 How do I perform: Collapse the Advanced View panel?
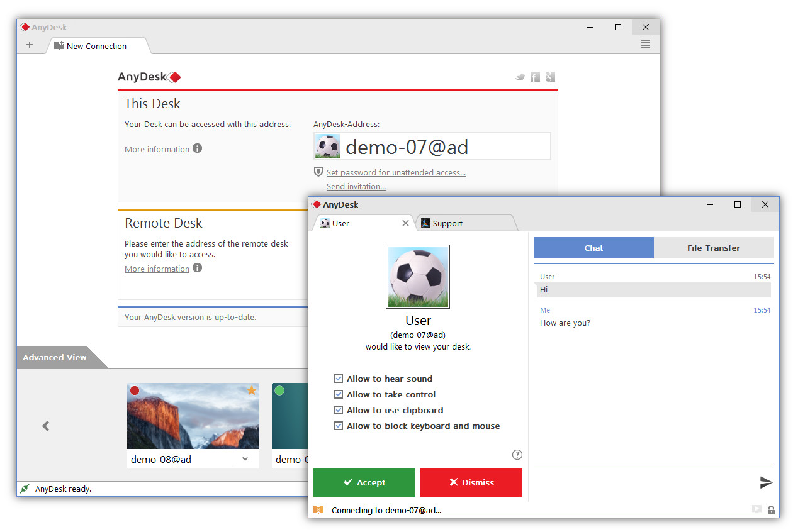[x=55, y=357]
